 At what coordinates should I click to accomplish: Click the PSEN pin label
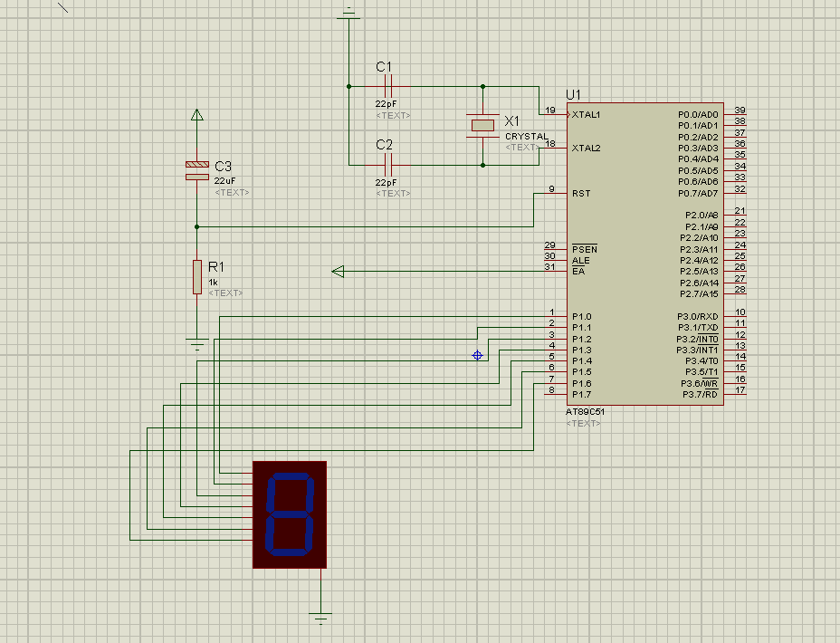585,249
